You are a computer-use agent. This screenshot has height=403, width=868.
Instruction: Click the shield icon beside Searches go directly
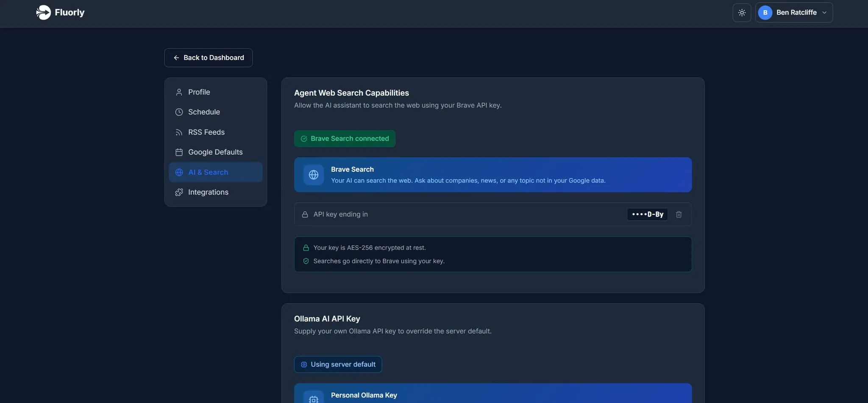[306, 261]
